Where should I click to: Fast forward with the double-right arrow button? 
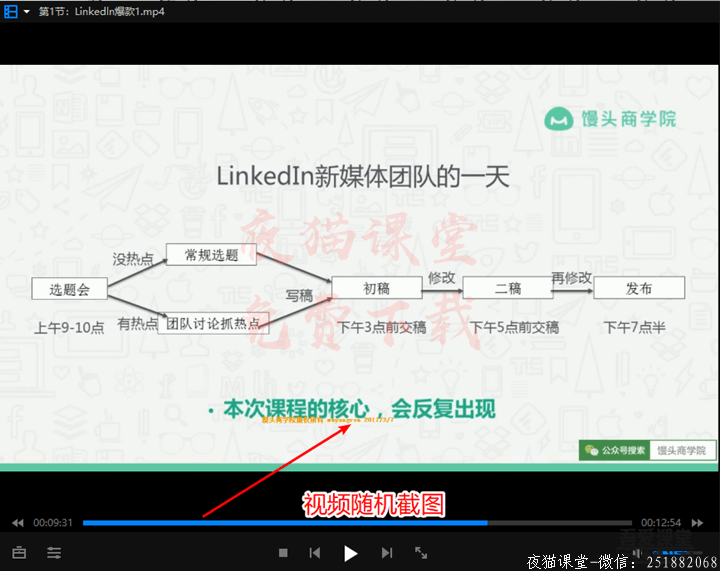[x=698, y=523]
